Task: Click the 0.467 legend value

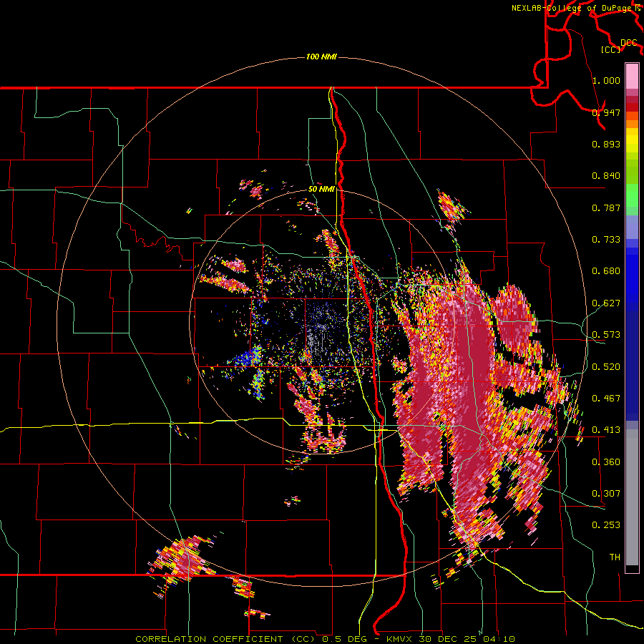Action: [x=606, y=398]
